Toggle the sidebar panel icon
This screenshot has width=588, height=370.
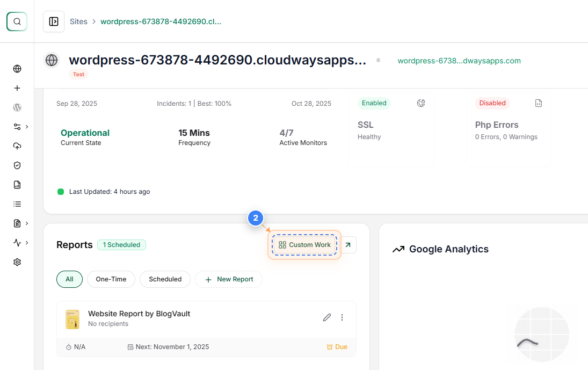pos(54,21)
